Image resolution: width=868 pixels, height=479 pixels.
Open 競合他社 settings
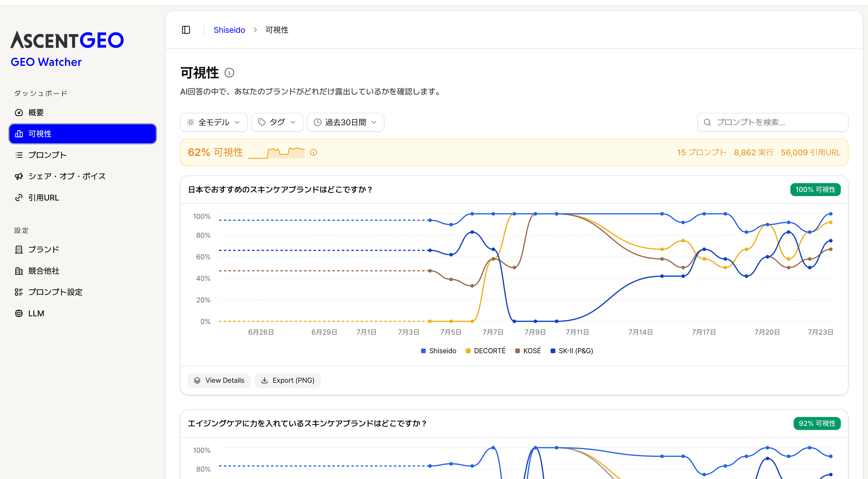click(x=83, y=271)
